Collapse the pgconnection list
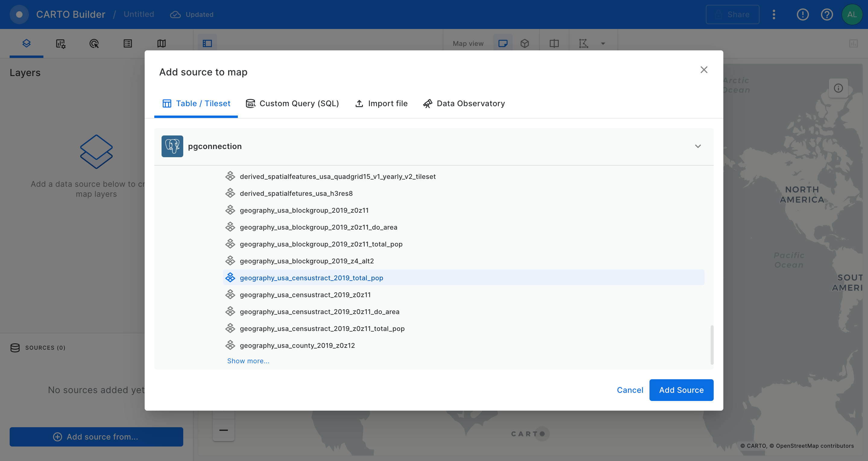Screen dimensions: 868x461 (x=698, y=146)
